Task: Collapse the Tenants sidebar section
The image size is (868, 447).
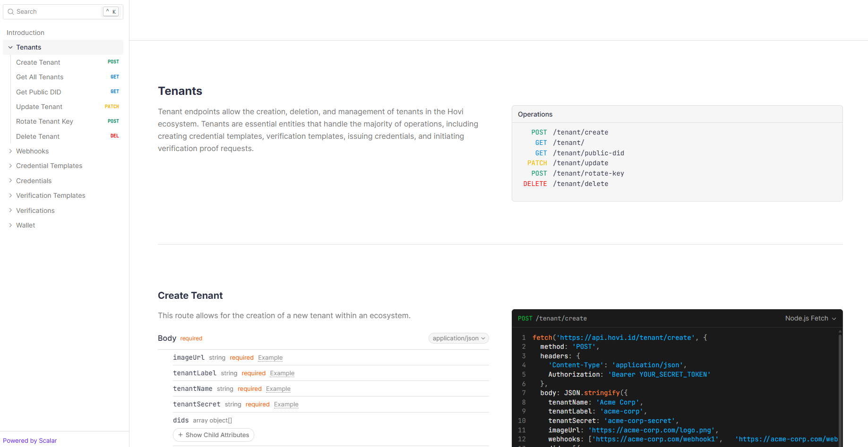Action: tap(10, 47)
